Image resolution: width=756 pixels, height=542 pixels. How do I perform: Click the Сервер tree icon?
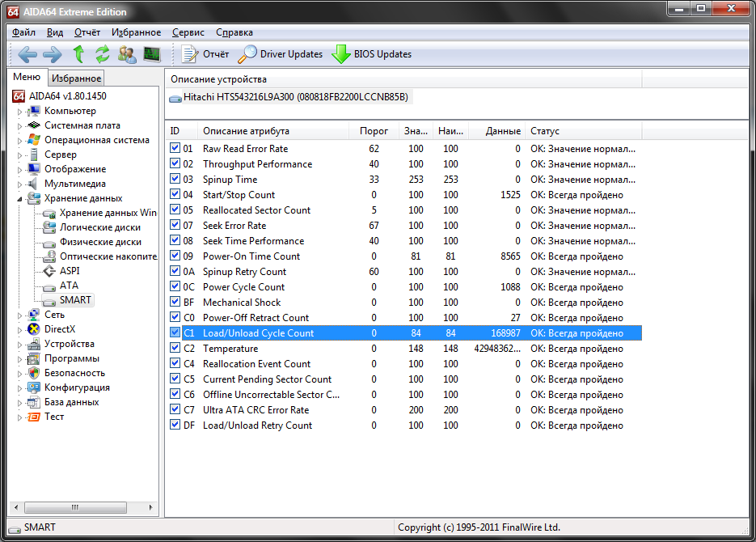pos(33,155)
